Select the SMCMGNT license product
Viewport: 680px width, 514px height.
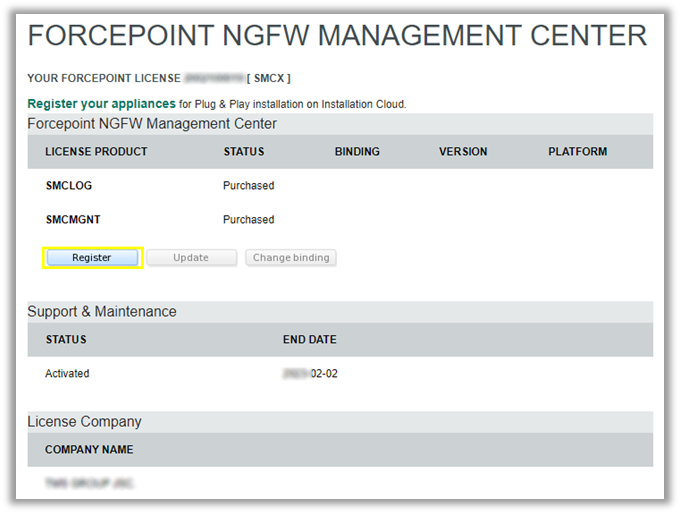pos(73,219)
